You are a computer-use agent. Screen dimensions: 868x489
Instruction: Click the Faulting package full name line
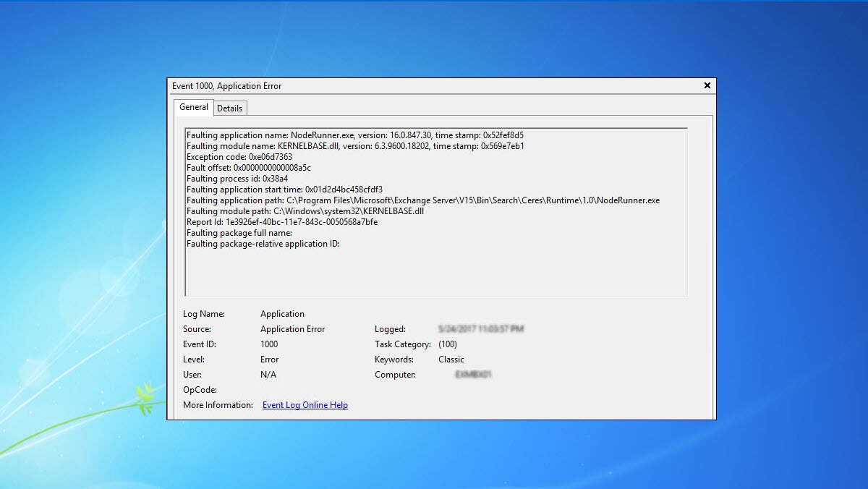239,233
